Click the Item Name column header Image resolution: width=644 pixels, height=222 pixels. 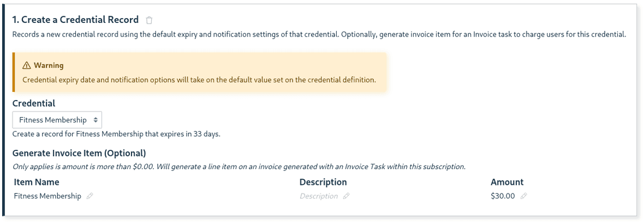[x=37, y=182]
